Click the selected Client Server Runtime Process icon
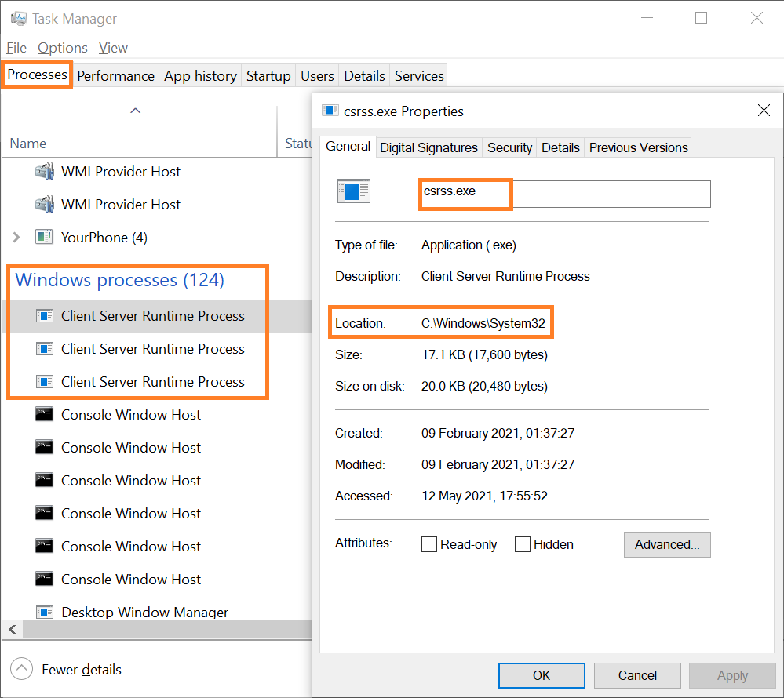The width and height of the screenshot is (784, 698). [x=45, y=316]
